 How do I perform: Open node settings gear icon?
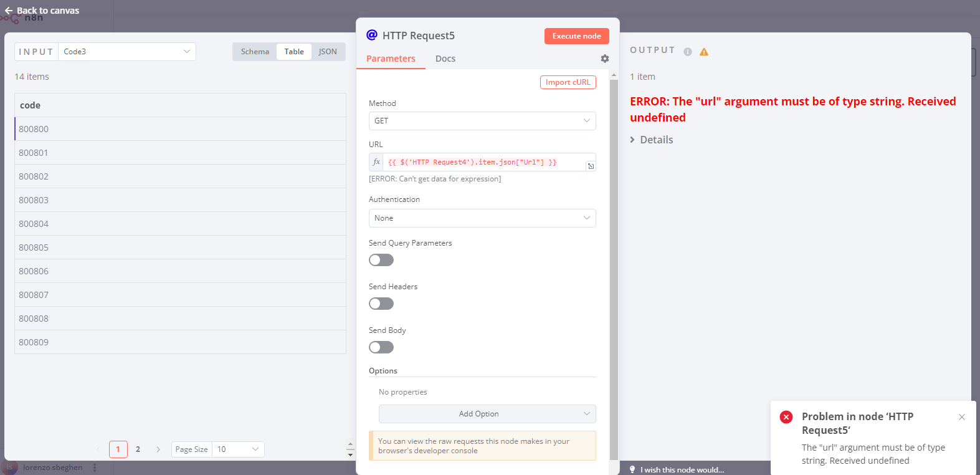click(605, 59)
